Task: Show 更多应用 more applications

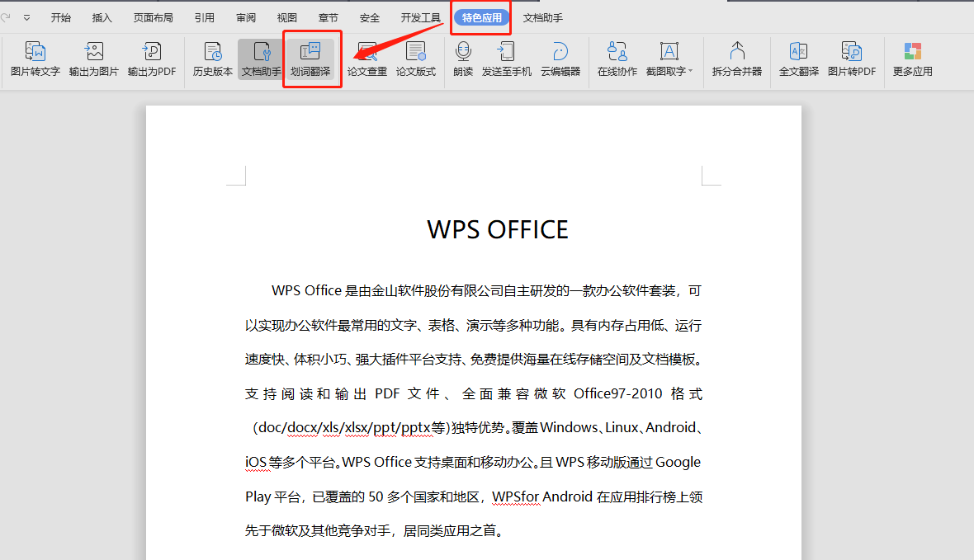Action: 912,59
